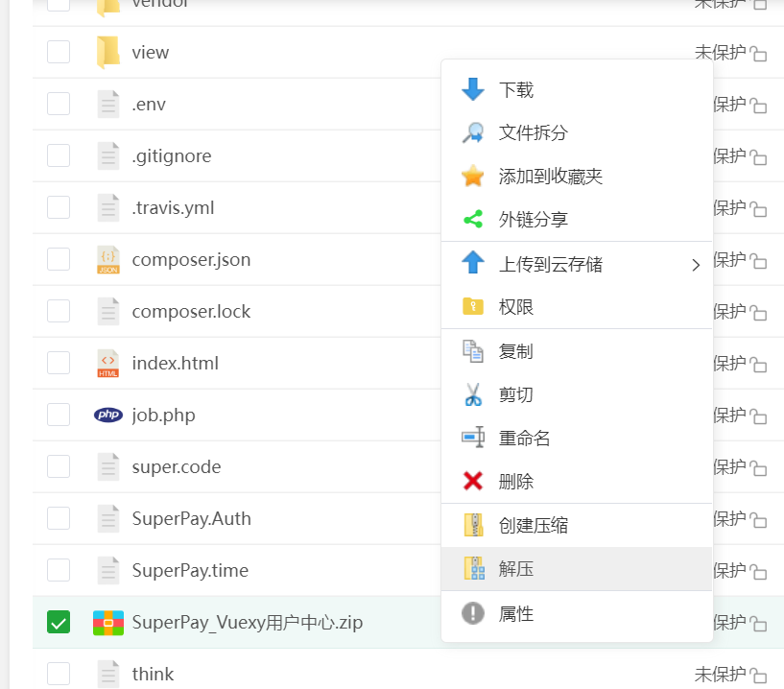This screenshot has height=689, width=784.
Task: Click the red X delete icon
Action: click(x=473, y=482)
